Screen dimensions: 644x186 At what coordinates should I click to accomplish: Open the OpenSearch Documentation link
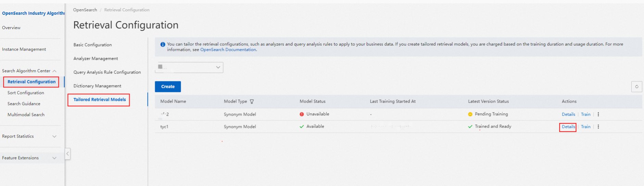coord(228,50)
